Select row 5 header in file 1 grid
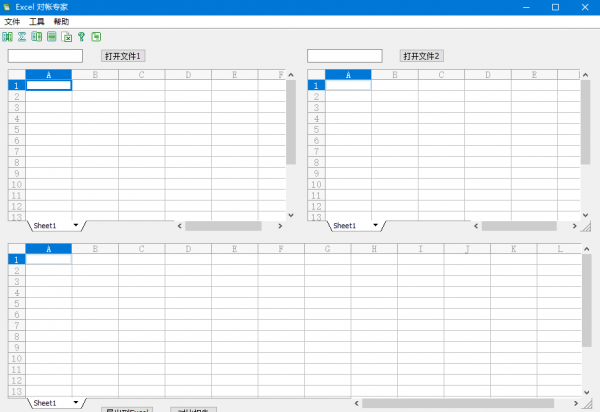 pos(17,129)
